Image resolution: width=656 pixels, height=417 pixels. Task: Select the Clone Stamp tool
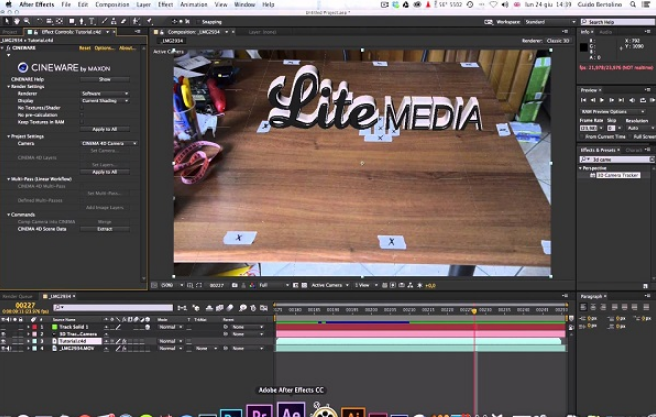point(113,21)
